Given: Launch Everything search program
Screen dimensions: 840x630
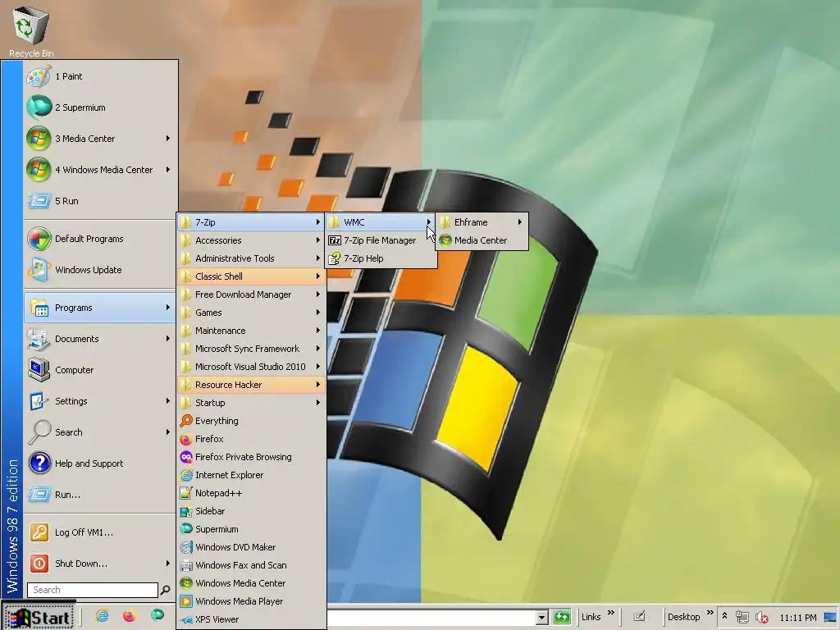Looking at the screenshot, I should [x=251, y=421].
